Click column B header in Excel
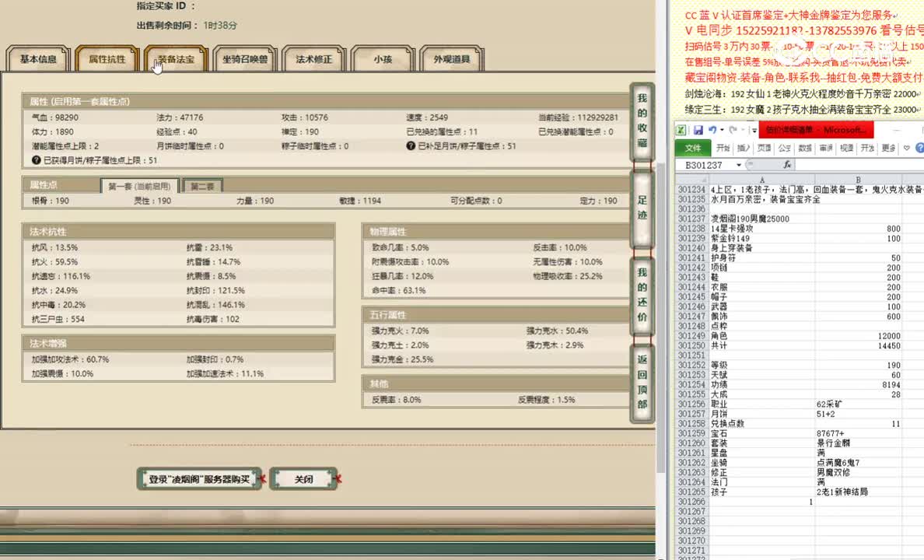 click(x=858, y=180)
